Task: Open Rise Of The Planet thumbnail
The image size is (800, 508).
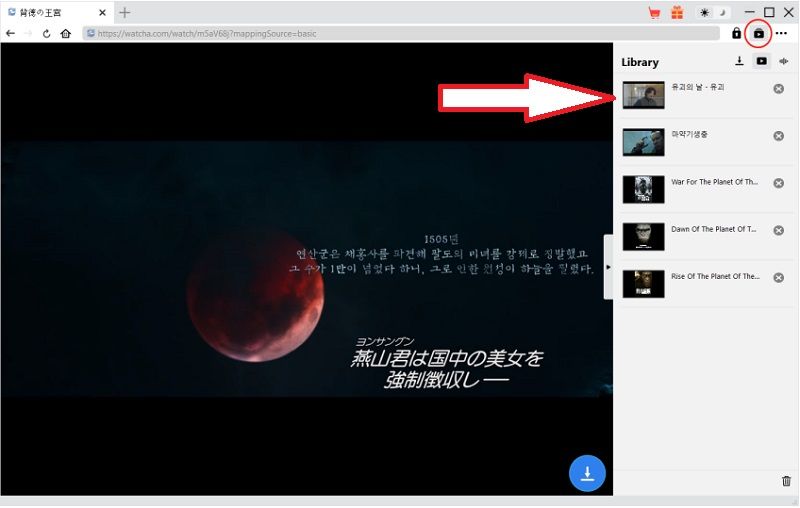Action: (643, 284)
